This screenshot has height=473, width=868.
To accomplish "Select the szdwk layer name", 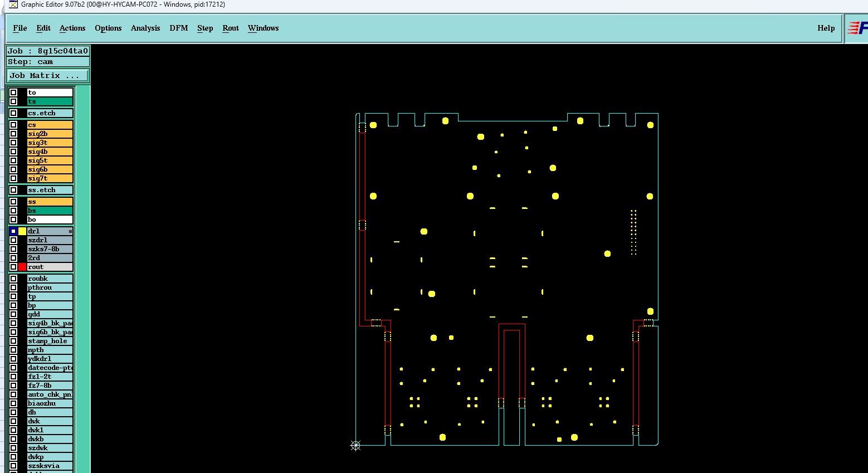I will coord(50,448).
